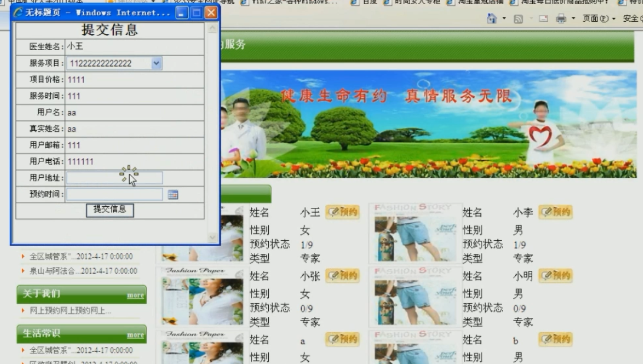Viewport: 643px width, 364px height.
Task: Click the 预约时间 input field
Action: tap(114, 194)
